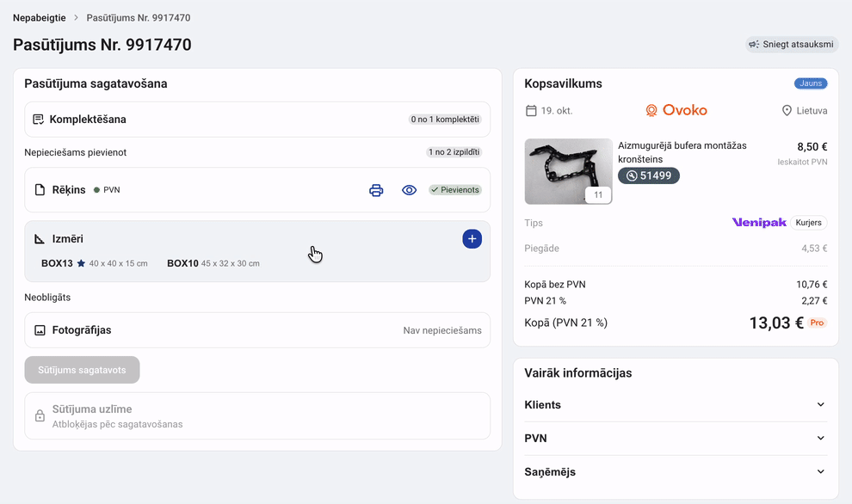This screenshot has height=504, width=852.
Task: Click the Ovoko logo
Action: pos(676,110)
